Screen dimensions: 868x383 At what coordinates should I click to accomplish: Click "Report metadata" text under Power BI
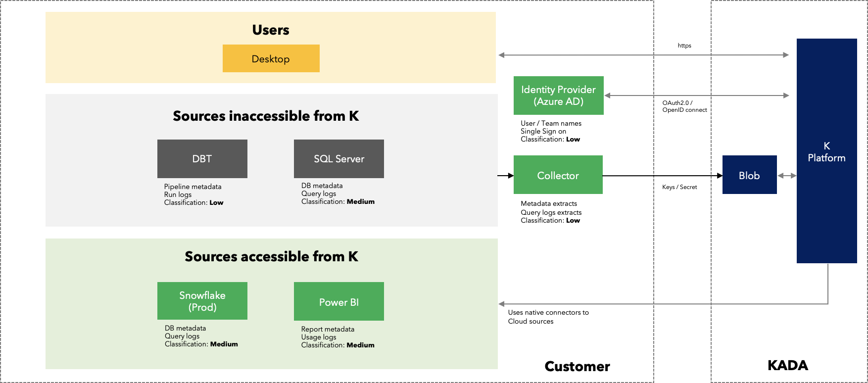tap(328, 329)
